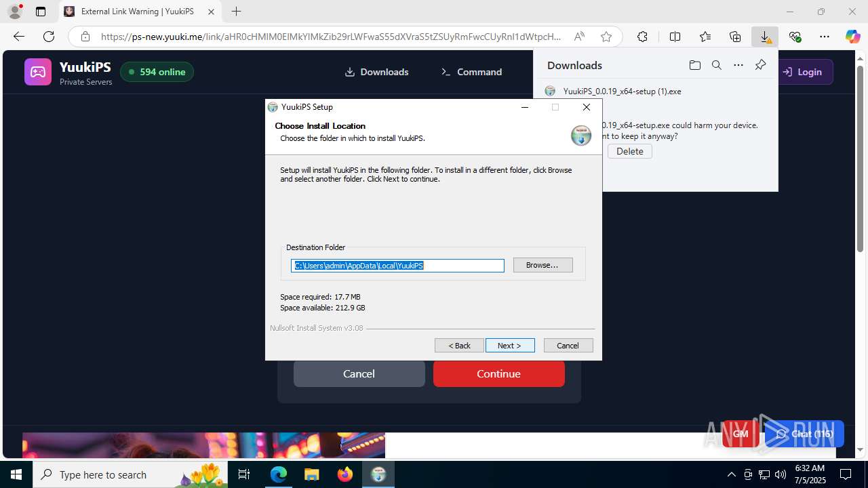Open the downloads folder icon
868x488 pixels.
pyautogui.click(x=694, y=65)
